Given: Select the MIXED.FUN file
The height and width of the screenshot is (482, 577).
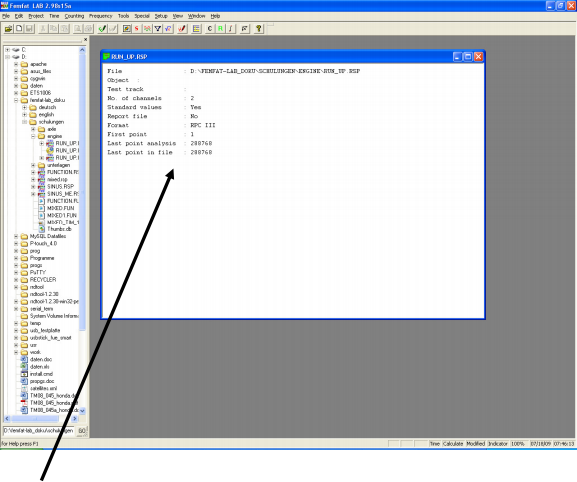Looking at the screenshot, I should pyautogui.click(x=60, y=208).
